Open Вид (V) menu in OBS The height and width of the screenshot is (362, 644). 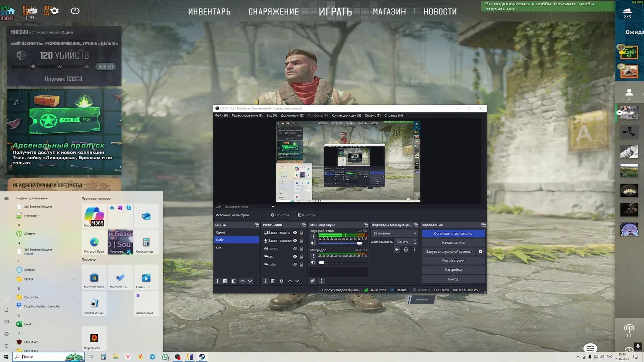pos(272,115)
